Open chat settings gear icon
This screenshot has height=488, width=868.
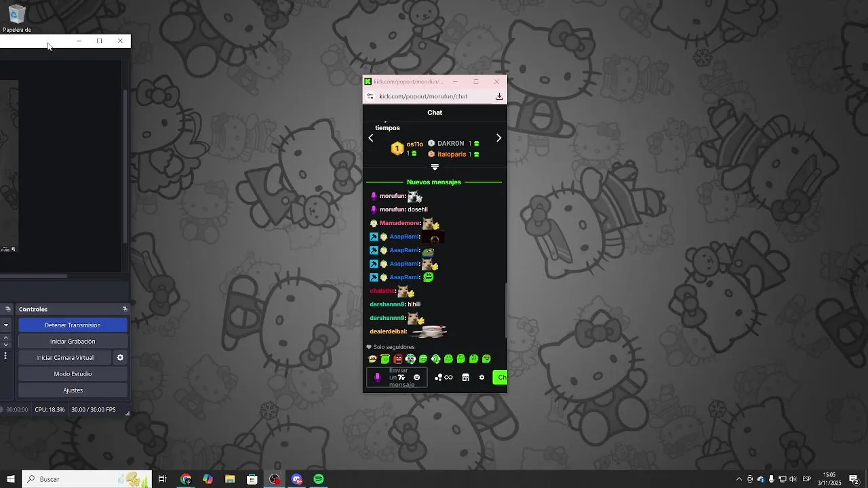pos(482,378)
